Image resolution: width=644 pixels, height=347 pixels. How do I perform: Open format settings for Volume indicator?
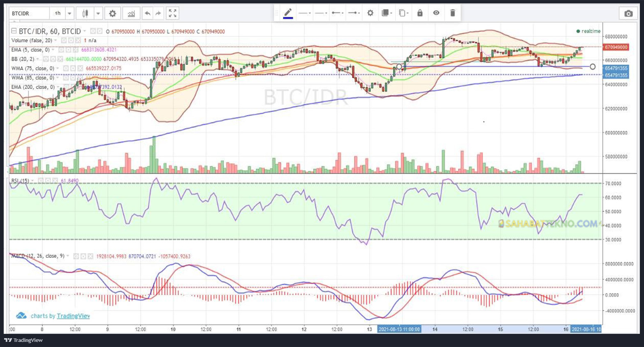click(71, 41)
